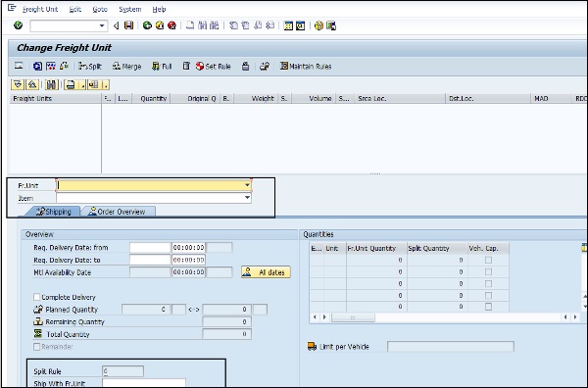The width and height of the screenshot is (588, 388).
Task: Open Maintain Rules from the toolbar
Action: pyautogui.click(x=306, y=67)
